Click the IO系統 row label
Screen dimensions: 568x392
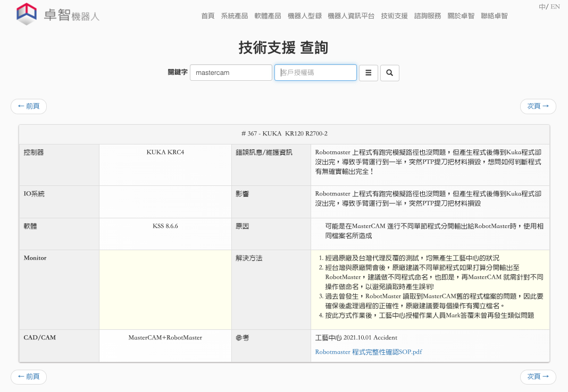(x=34, y=194)
